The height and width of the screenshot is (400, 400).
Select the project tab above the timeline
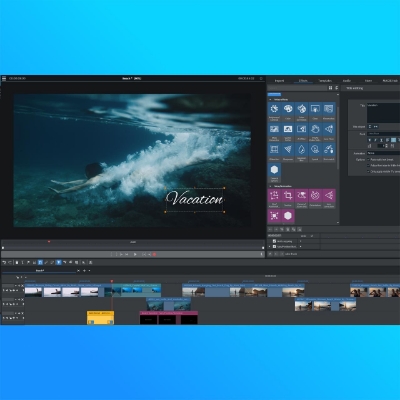(40, 271)
